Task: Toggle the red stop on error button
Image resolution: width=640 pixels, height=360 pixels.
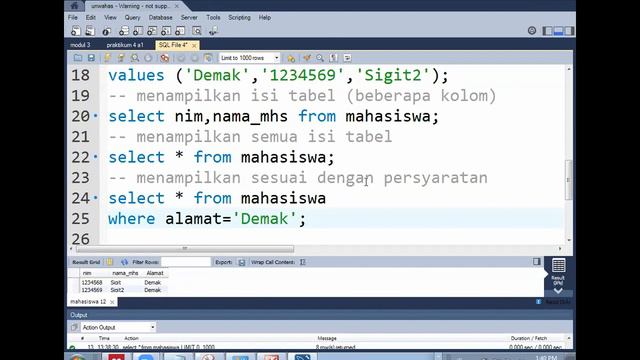Action: tap(164, 58)
